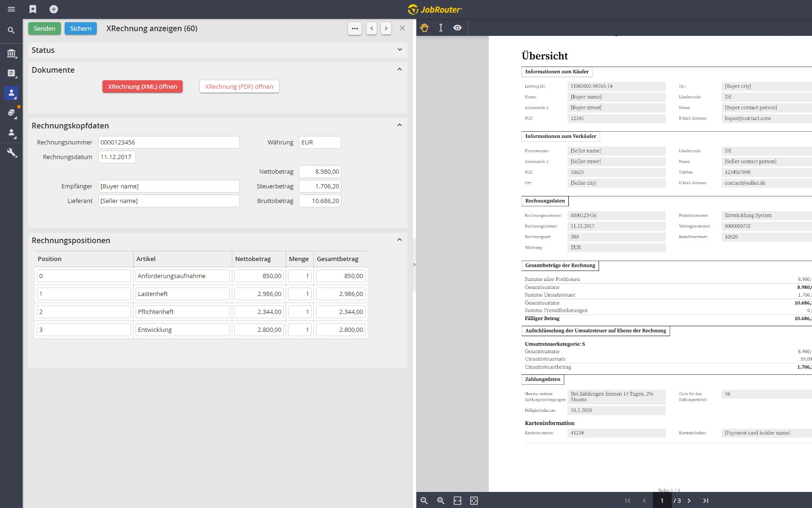Zoom out the PDF viewer

pyautogui.click(x=424, y=500)
